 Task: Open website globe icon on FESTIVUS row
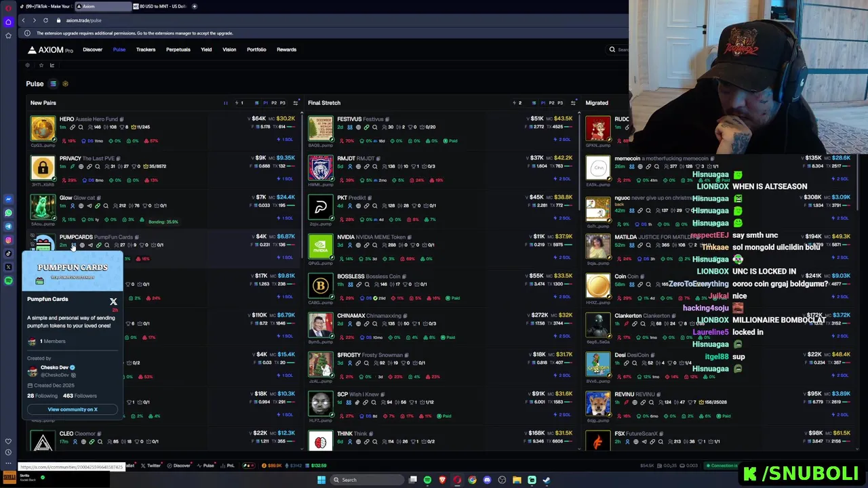point(359,127)
